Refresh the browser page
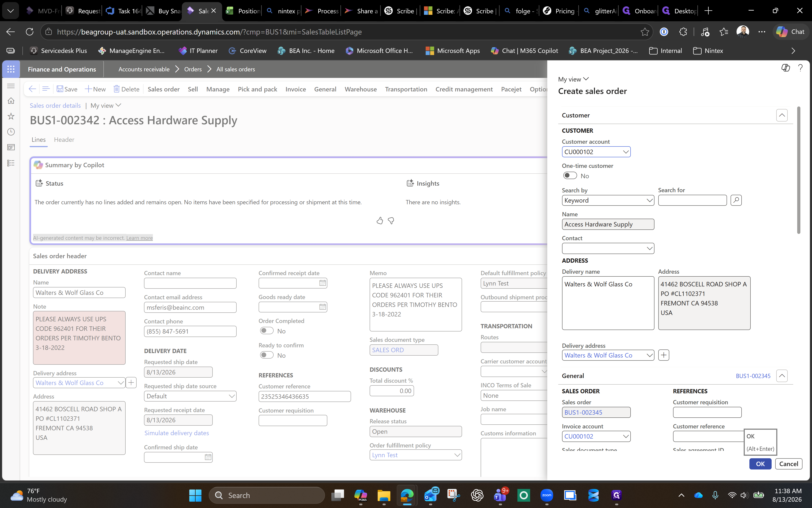 pos(30,32)
